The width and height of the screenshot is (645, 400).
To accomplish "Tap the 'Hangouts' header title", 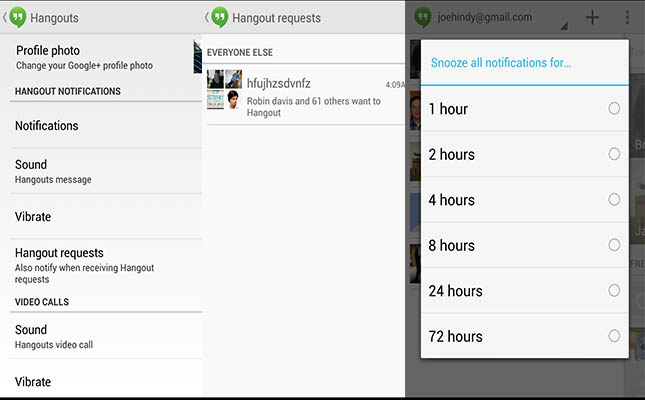I will (54, 18).
